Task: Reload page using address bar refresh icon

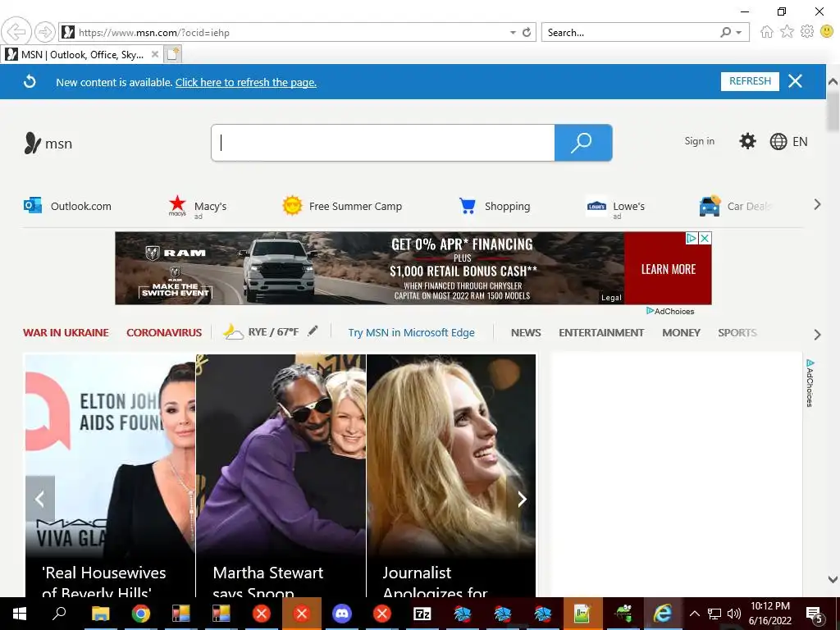Action: 527,32
